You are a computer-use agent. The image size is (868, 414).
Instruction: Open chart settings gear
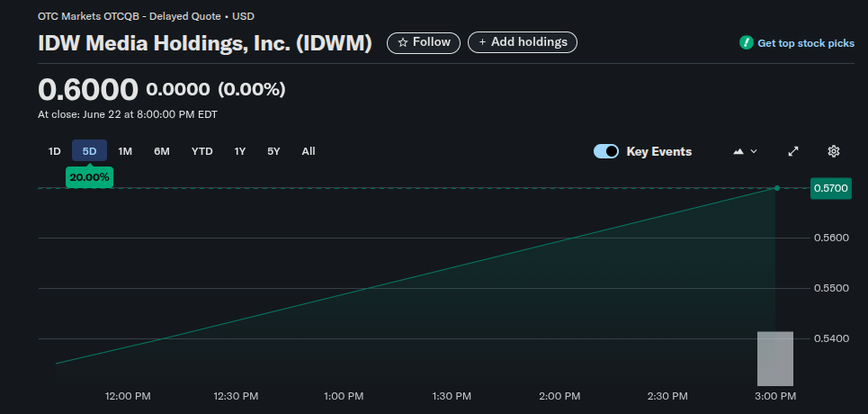[834, 151]
